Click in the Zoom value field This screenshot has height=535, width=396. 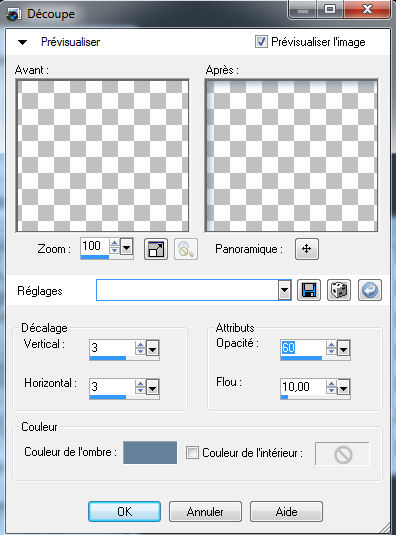click(95, 246)
